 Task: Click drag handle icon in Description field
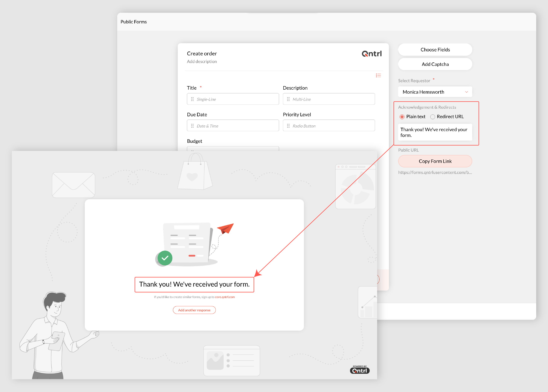click(288, 99)
